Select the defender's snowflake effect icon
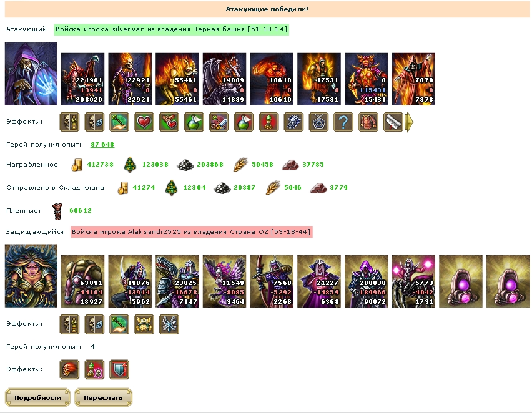Image resolution: width=532 pixels, height=413 pixels. click(x=169, y=324)
